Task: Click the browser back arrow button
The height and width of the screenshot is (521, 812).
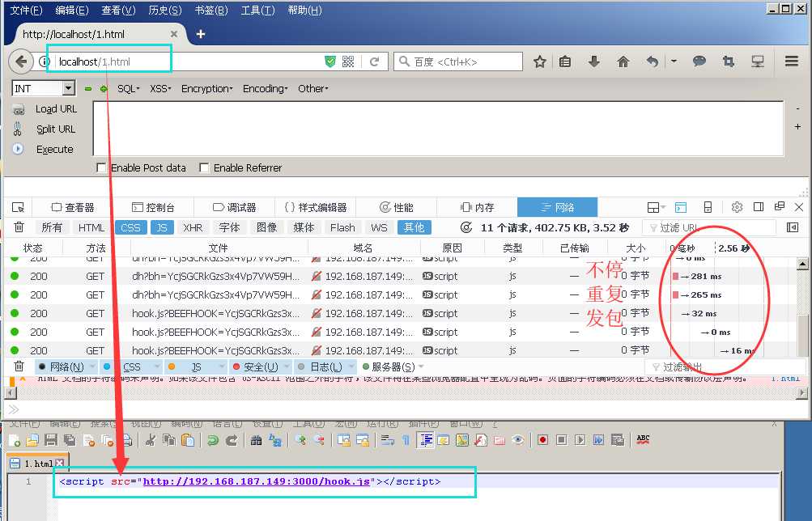Action: 21,61
